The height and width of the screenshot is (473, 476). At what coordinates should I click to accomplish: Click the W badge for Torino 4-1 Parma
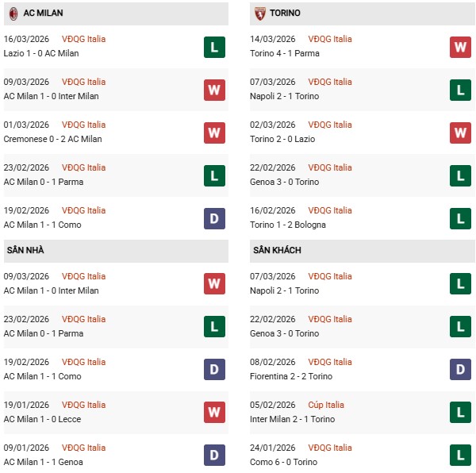click(x=460, y=47)
